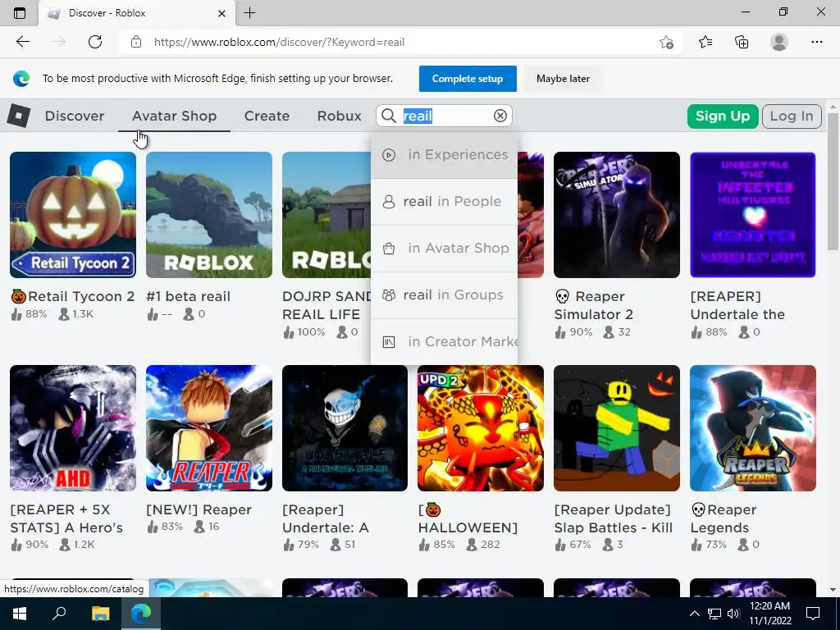Open the DOJRP SAND REAIL LIFE thumbnail
Image resolution: width=840 pixels, height=630 pixels.
tap(326, 215)
